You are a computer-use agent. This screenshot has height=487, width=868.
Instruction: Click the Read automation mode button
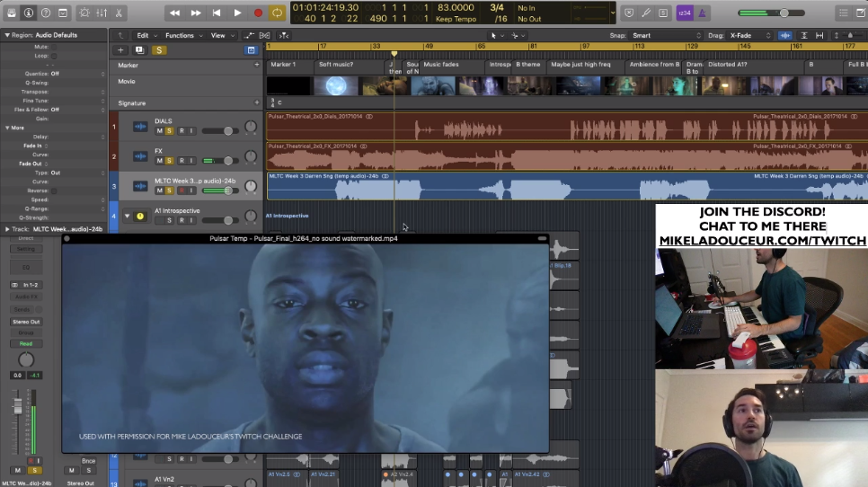[x=26, y=343]
